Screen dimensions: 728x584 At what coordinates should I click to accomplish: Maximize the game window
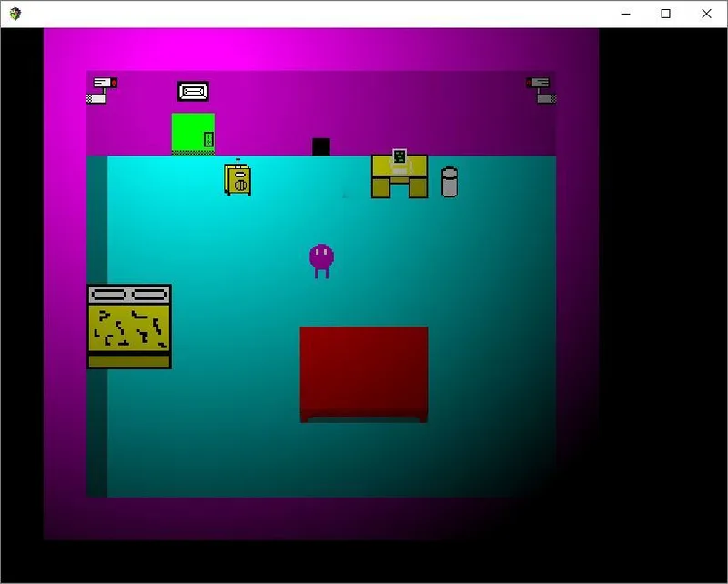[665, 14]
